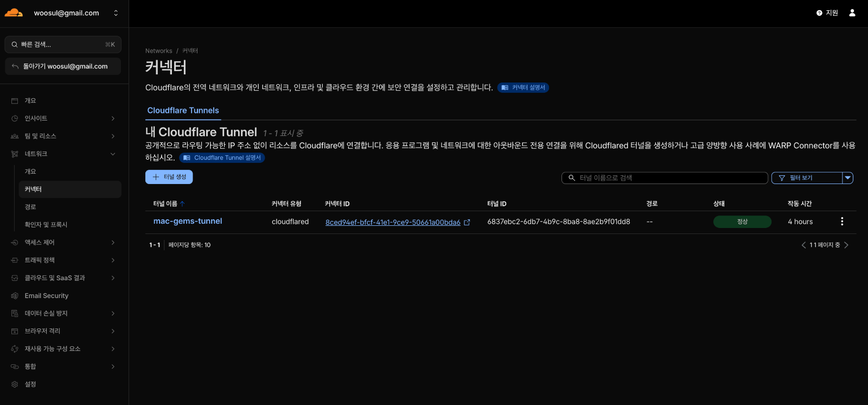Click the 필터 보기 button

[x=807, y=178]
